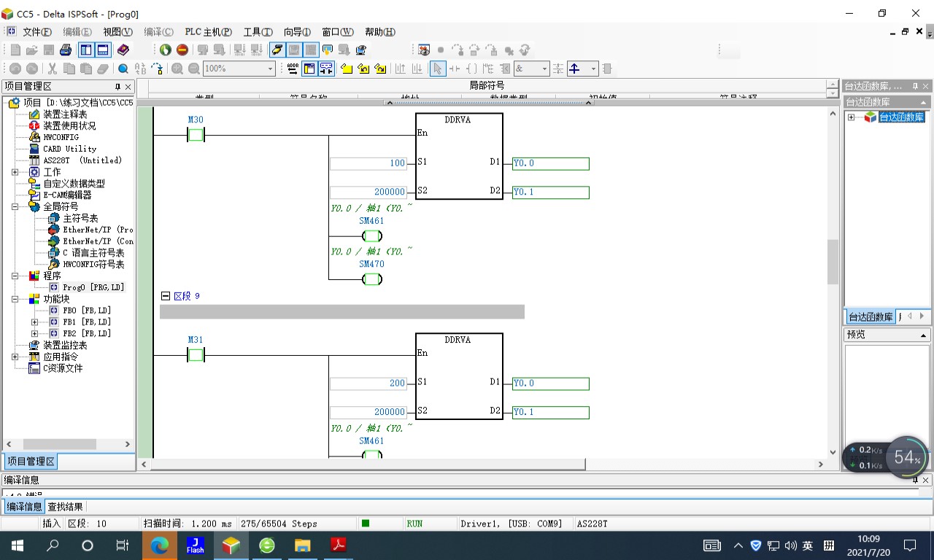
Task: Toggle the first SM461 coil in section 8
Action: [x=372, y=236]
